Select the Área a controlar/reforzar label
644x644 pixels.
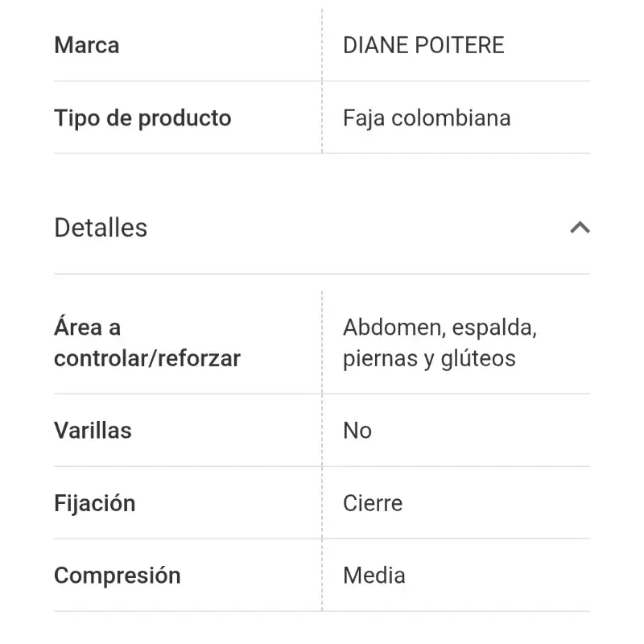147,342
